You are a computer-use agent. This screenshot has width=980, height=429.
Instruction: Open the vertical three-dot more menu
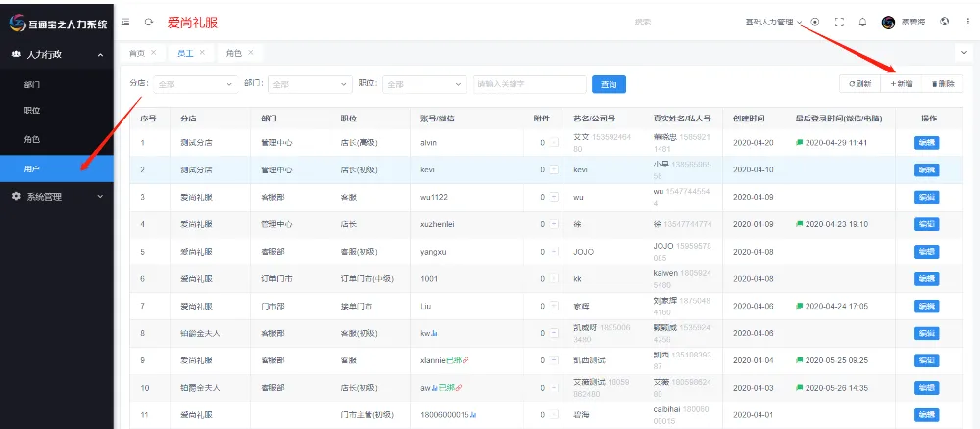click(x=966, y=22)
